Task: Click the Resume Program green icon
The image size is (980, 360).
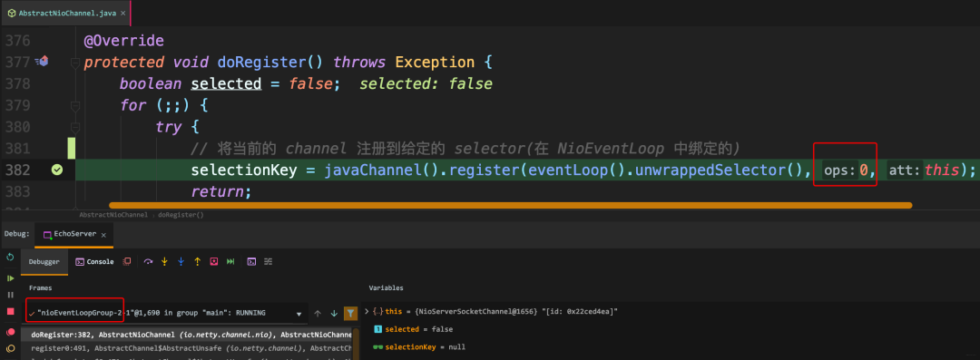Action: (11, 278)
